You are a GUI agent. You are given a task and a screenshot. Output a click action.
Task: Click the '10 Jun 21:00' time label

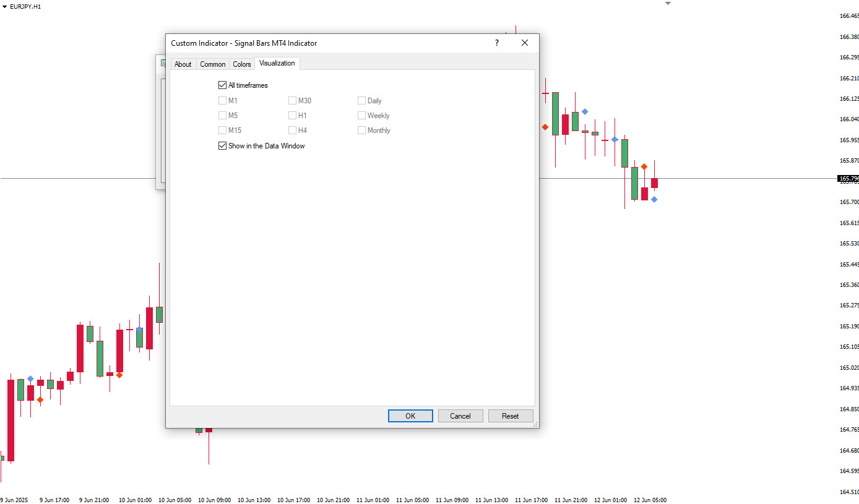(x=333, y=500)
